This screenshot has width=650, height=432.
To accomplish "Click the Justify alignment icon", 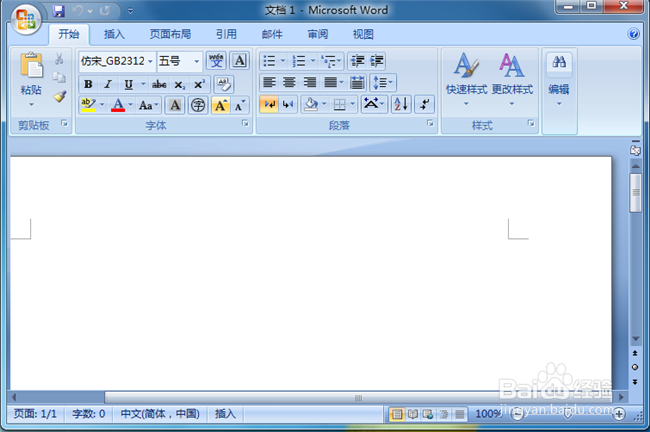I will (x=330, y=82).
